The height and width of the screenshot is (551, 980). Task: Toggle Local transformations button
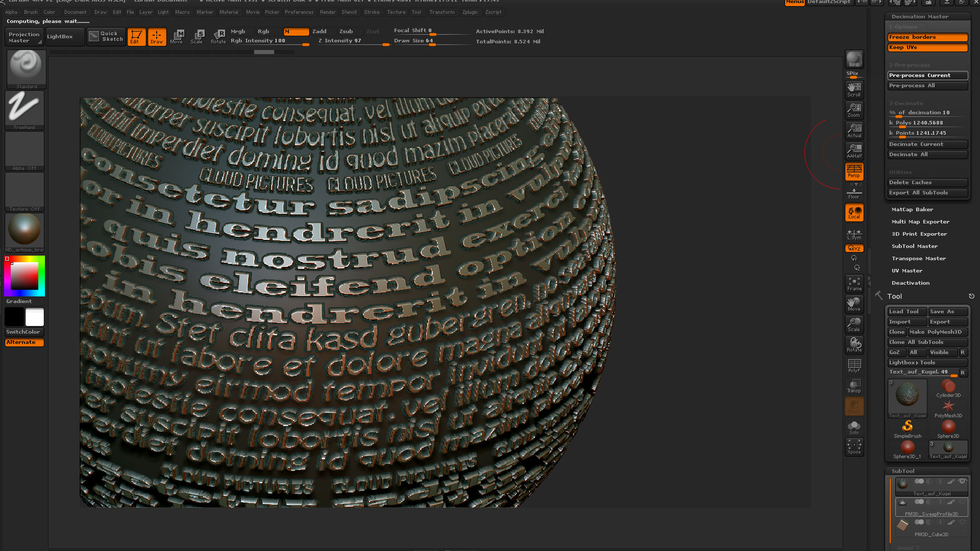click(x=854, y=212)
